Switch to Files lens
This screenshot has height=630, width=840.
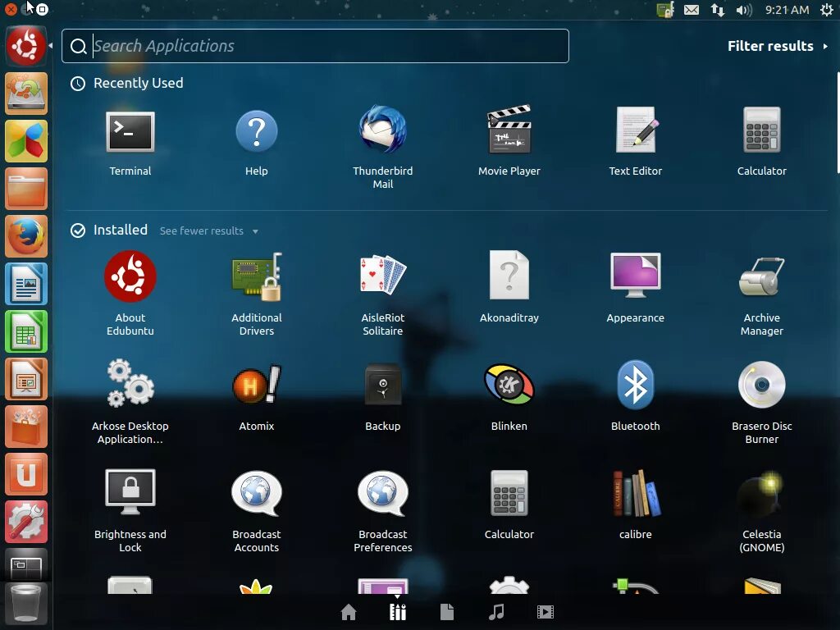click(x=447, y=612)
